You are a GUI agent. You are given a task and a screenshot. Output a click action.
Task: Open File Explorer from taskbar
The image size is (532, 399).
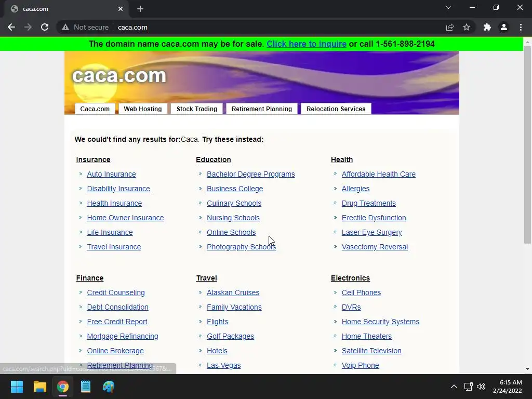click(x=39, y=387)
